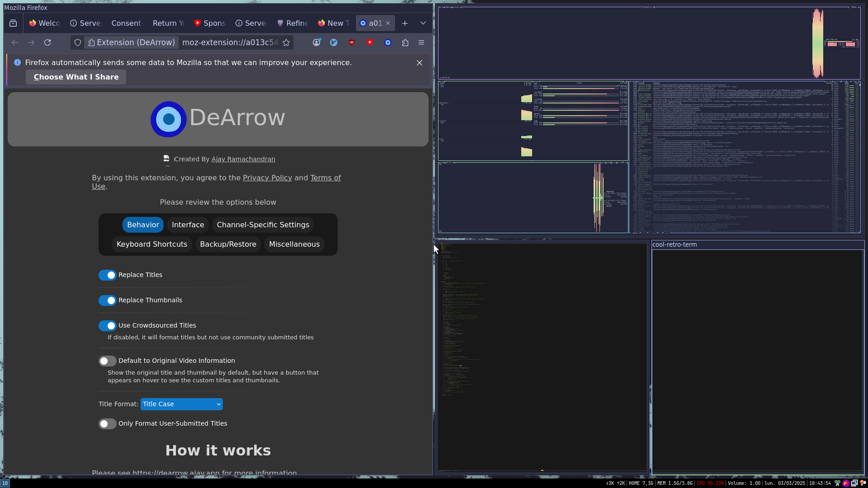Click Extension (DeArrow) identity badge
The image size is (868, 488).
coord(131,42)
